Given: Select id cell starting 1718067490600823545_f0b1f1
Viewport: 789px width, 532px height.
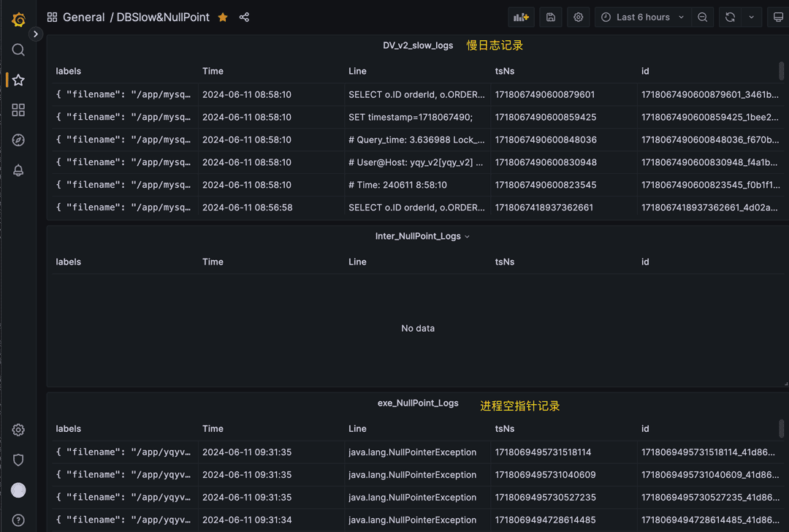Looking at the screenshot, I should pyautogui.click(x=711, y=185).
